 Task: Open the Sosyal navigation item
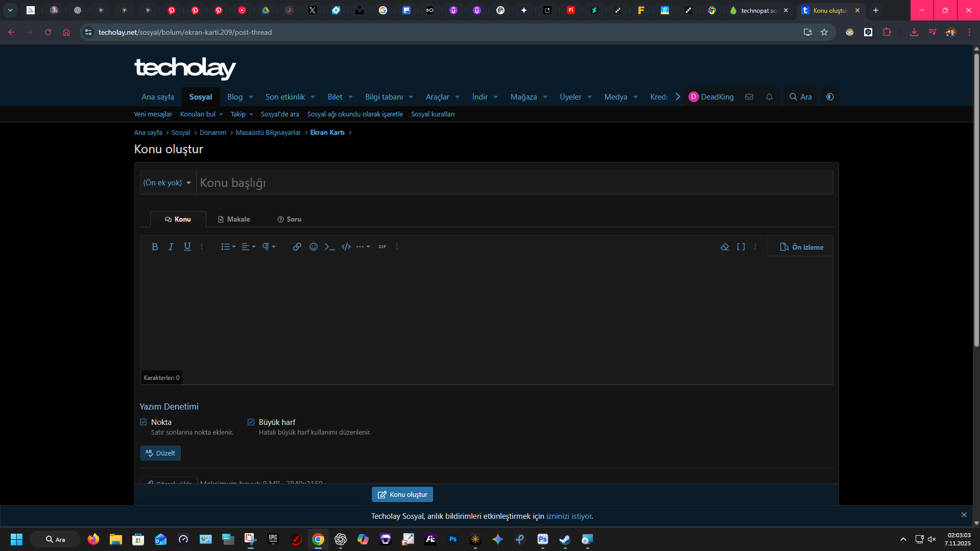pyautogui.click(x=201, y=97)
